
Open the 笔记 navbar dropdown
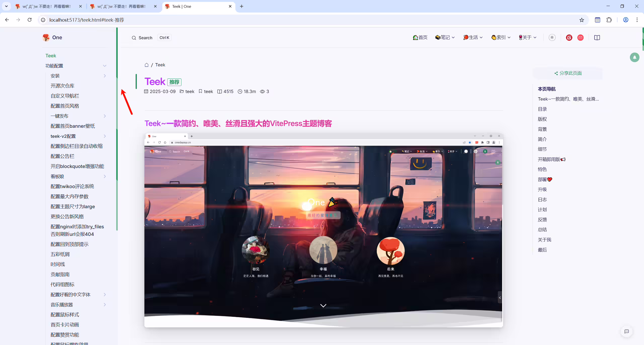[445, 37]
